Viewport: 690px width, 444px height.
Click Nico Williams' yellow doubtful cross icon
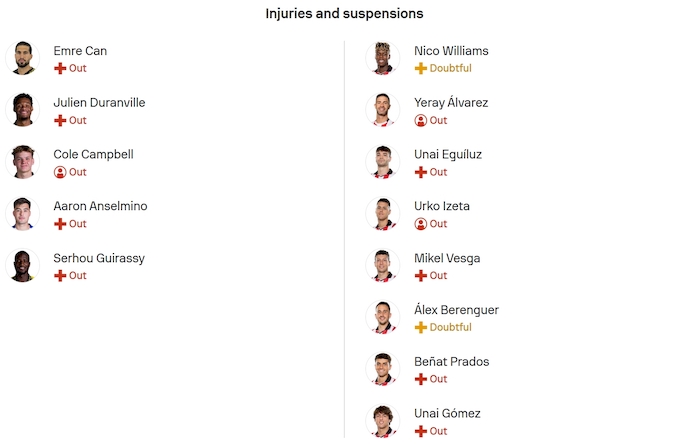pyautogui.click(x=420, y=68)
